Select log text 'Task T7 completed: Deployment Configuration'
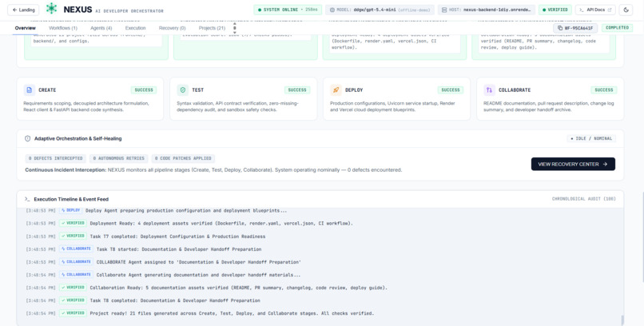 tap(153, 237)
